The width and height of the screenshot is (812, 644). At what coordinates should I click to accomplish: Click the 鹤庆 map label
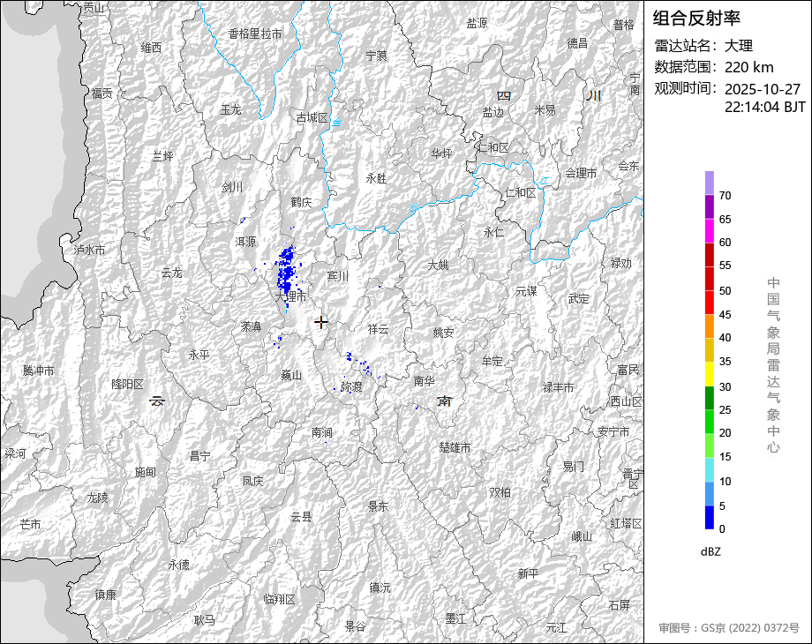pyautogui.click(x=301, y=202)
